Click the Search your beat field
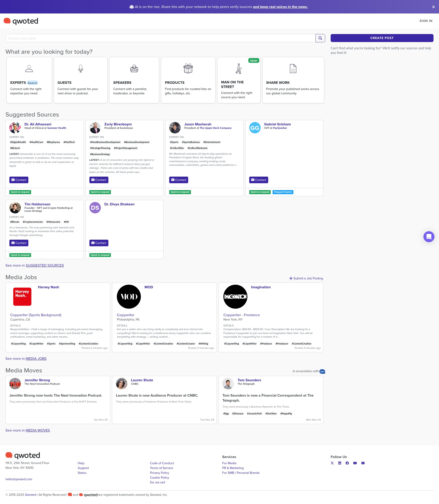 (x=161, y=38)
